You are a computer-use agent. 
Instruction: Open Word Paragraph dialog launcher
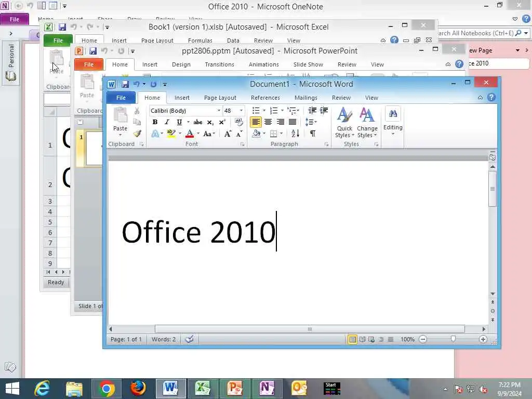326,144
